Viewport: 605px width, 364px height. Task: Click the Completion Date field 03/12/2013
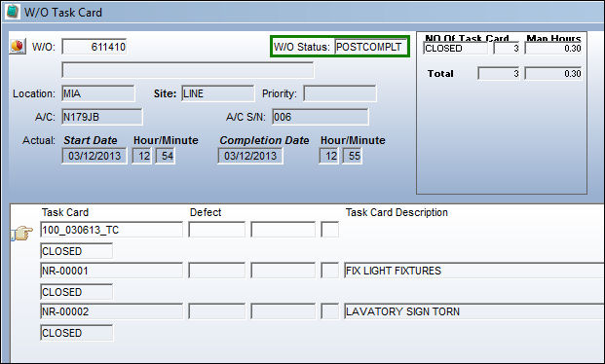250,156
